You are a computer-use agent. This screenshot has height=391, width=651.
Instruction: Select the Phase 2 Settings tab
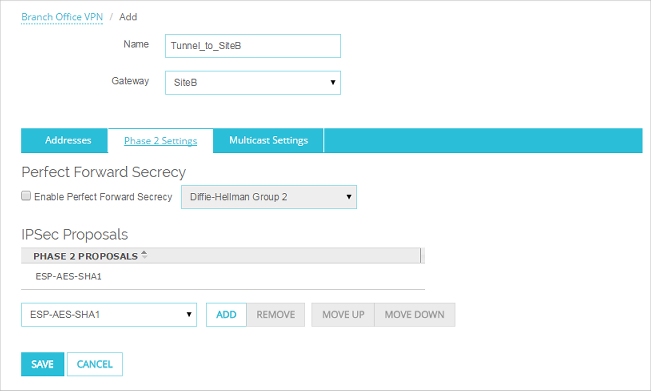tap(160, 141)
